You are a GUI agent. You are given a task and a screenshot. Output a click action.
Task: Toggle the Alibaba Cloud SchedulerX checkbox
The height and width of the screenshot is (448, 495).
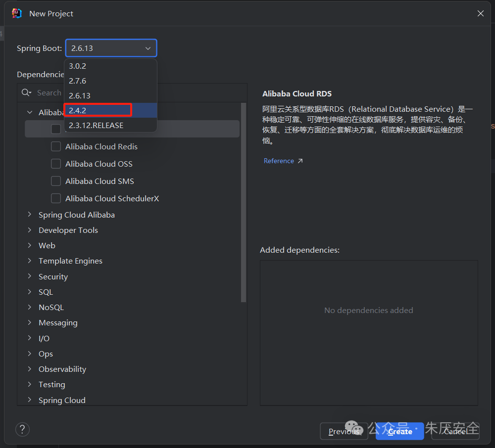point(56,199)
